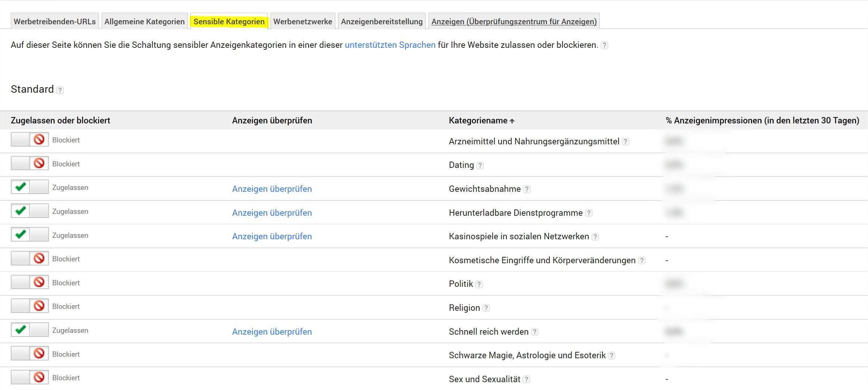Select category name 'Religion'
868x390 pixels.
click(x=464, y=308)
